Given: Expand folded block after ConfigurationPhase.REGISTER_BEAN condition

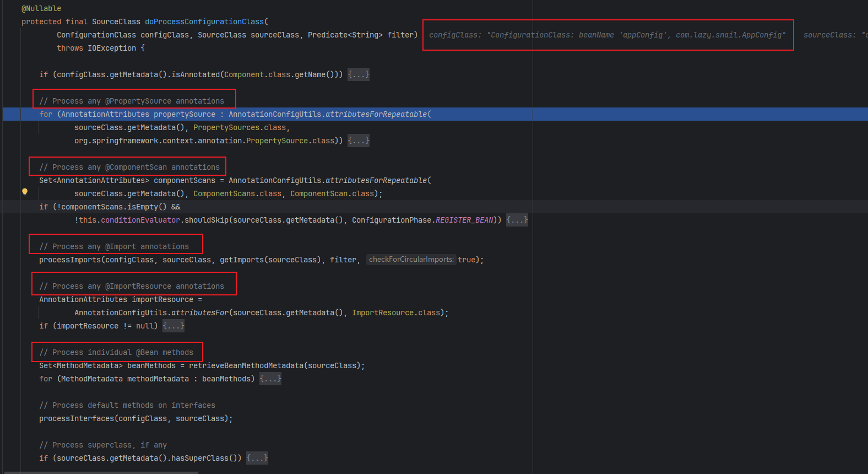Looking at the screenshot, I should tap(517, 220).
